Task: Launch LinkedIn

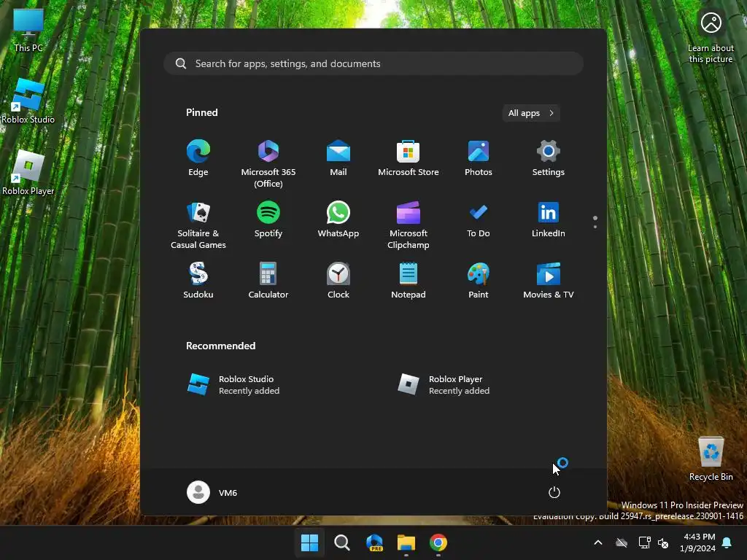Action: [x=549, y=219]
